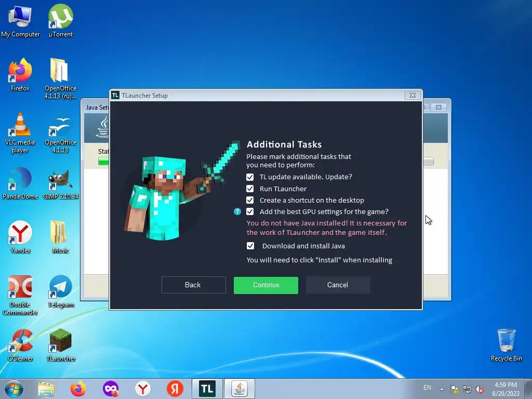
Task: Open the Windows Start menu
Action: [x=14, y=389]
